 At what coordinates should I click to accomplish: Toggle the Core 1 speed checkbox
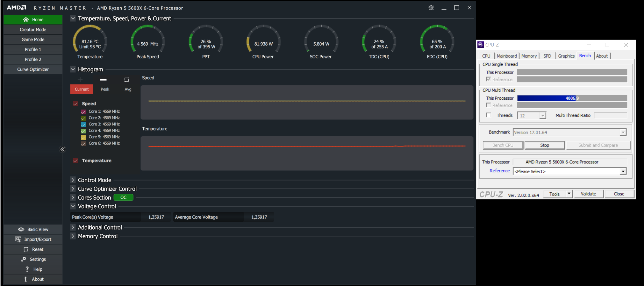[x=83, y=112]
